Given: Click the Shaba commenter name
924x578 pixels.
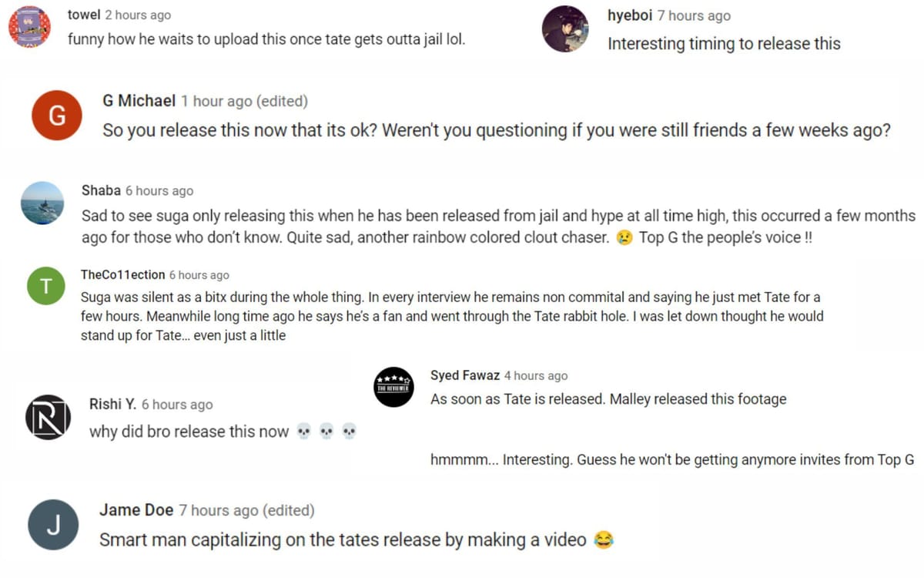Looking at the screenshot, I should pyautogui.click(x=101, y=190).
